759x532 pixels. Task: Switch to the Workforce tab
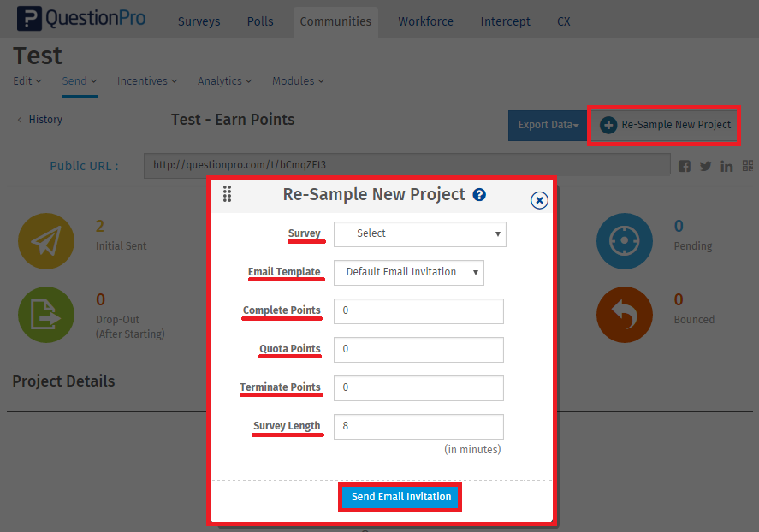425,21
